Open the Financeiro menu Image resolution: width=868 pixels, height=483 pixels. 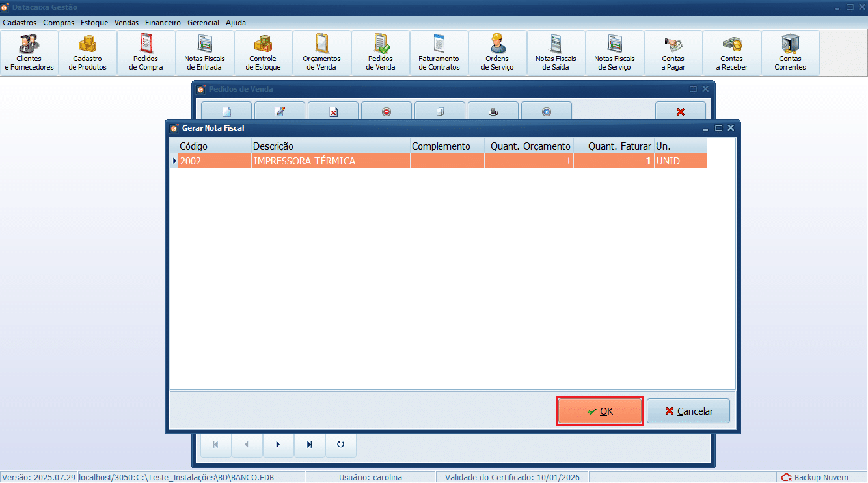pyautogui.click(x=163, y=23)
